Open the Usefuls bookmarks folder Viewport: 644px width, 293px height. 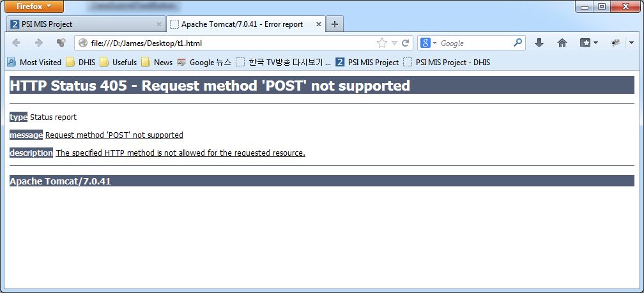tap(118, 63)
